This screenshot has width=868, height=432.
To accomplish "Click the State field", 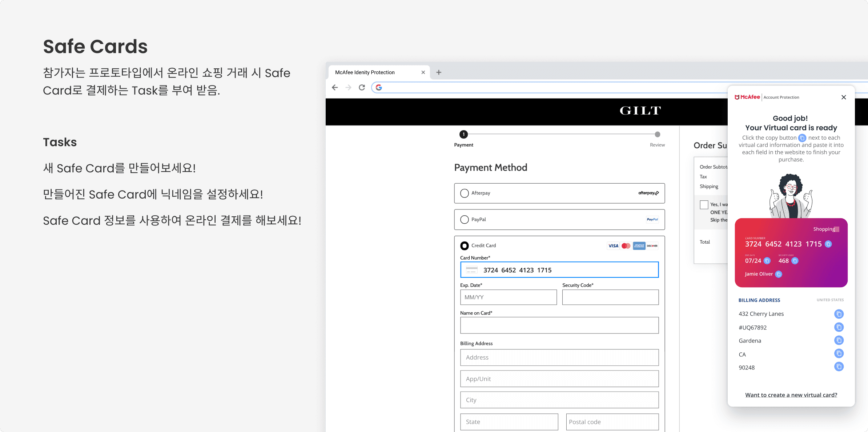I will coord(509,422).
